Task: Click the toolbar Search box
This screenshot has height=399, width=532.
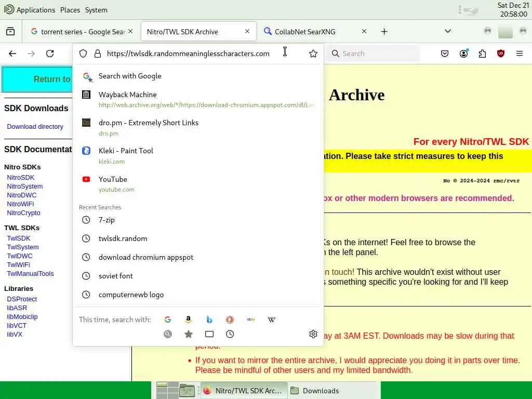Action: click(373, 54)
